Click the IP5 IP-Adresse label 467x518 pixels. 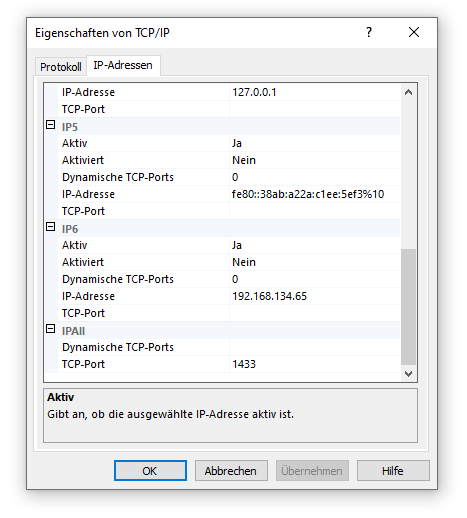coord(88,194)
